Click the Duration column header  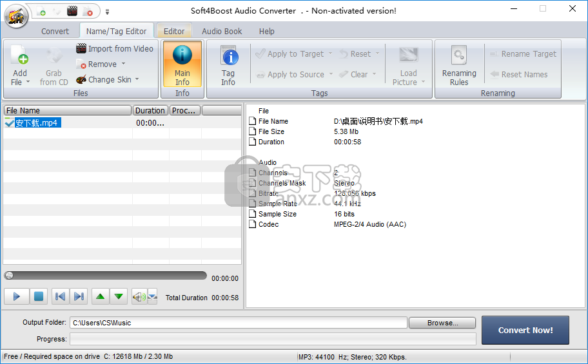coord(150,110)
